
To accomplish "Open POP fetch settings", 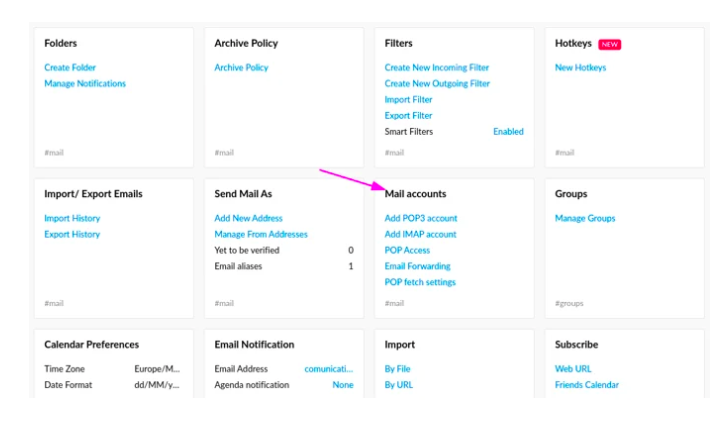I will (x=420, y=282).
